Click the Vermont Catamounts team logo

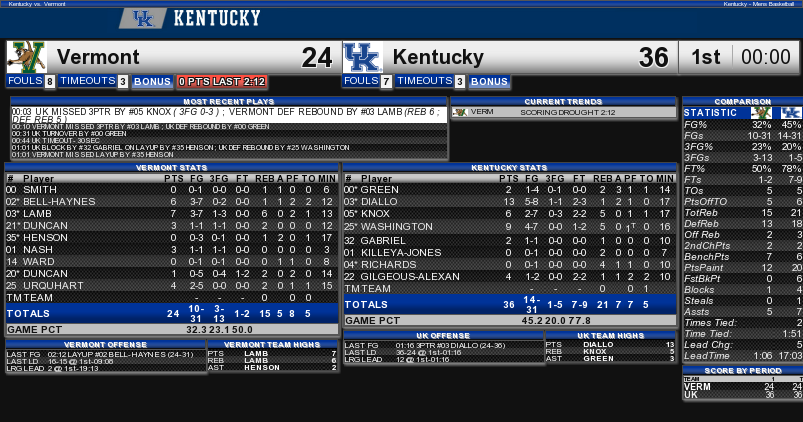(26, 57)
